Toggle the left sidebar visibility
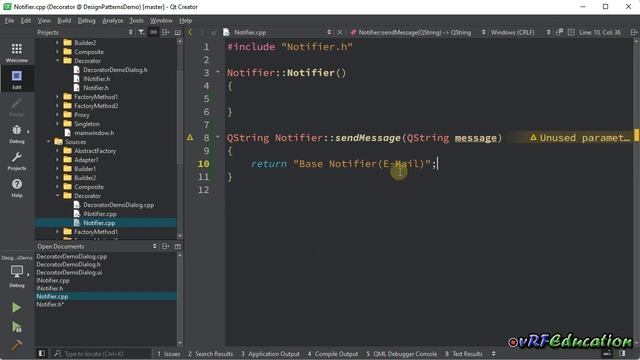This screenshot has height=360, width=640. (x=42, y=353)
